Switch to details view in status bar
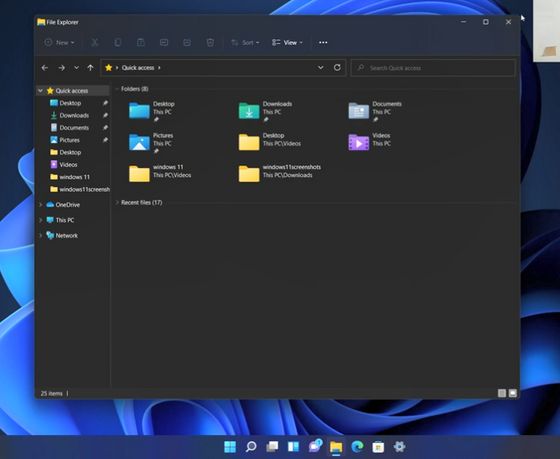This screenshot has width=560, height=459. (x=502, y=393)
